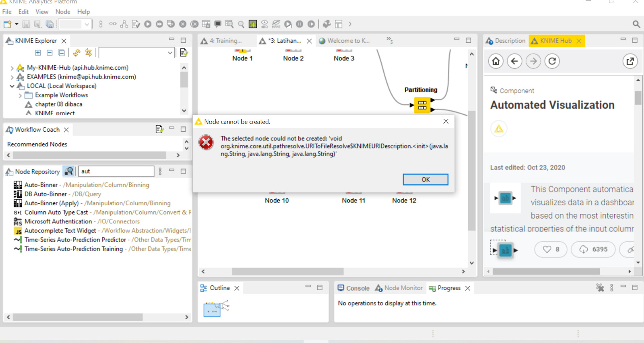Click the node comment speech bubble icon
Image resolution: width=644 pixels, height=343 pixels.
point(218,24)
